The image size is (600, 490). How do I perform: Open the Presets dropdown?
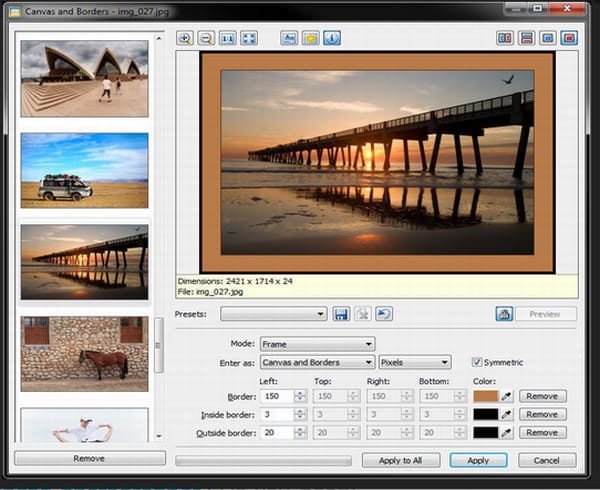[274, 314]
